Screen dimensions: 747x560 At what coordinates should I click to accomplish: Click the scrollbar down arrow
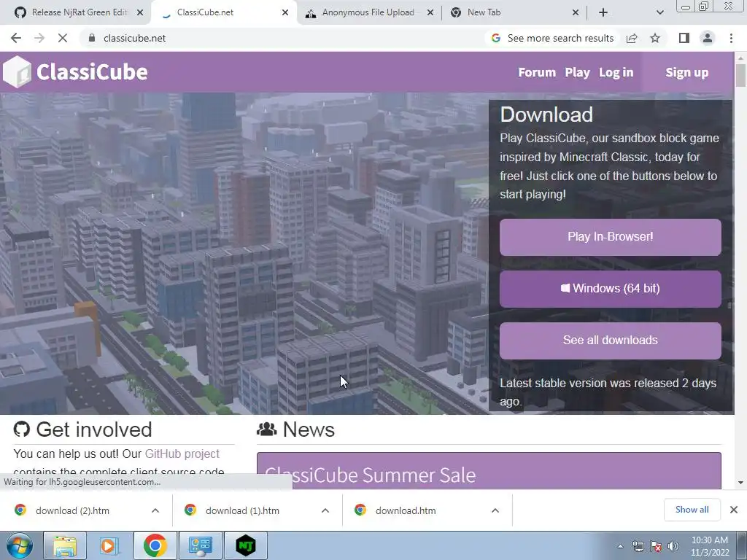coord(740,483)
